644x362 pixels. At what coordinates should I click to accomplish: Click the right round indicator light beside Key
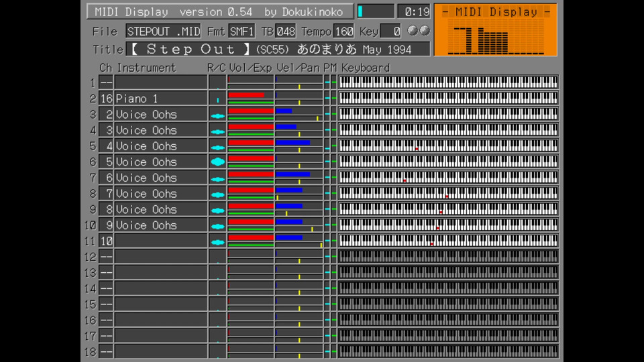pos(424,31)
